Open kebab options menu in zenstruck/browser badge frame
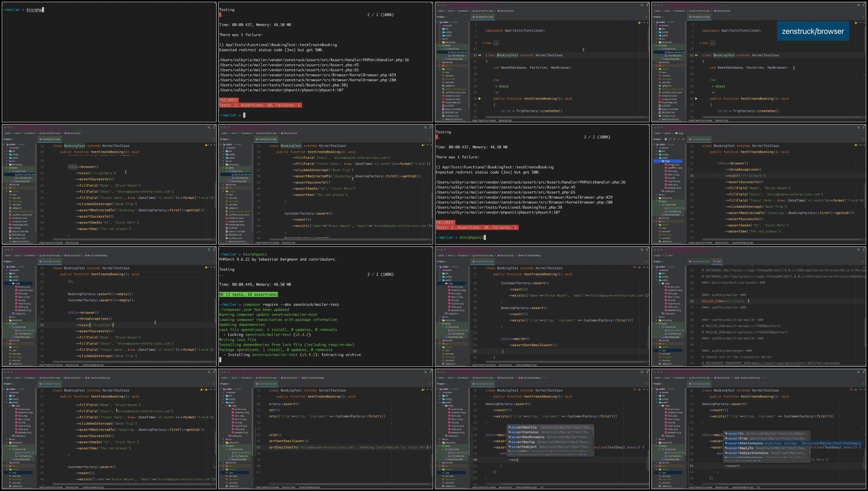868x491 pixels. point(863,5)
